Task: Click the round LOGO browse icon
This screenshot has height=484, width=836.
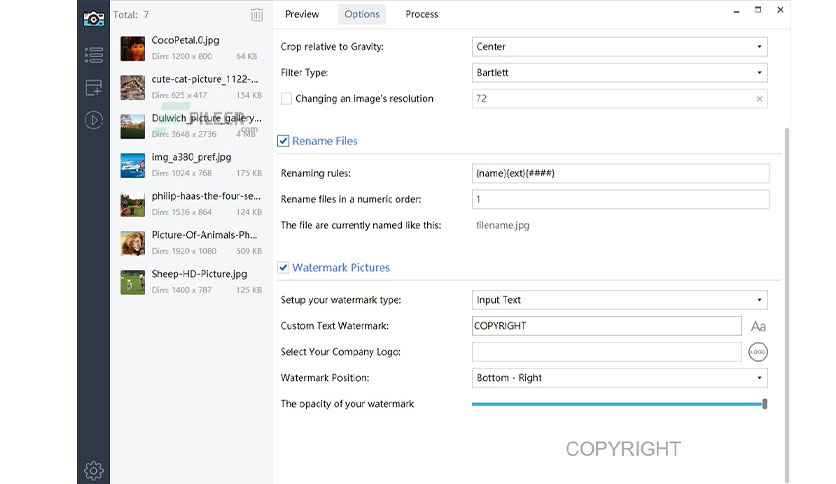Action: coord(758,352)
